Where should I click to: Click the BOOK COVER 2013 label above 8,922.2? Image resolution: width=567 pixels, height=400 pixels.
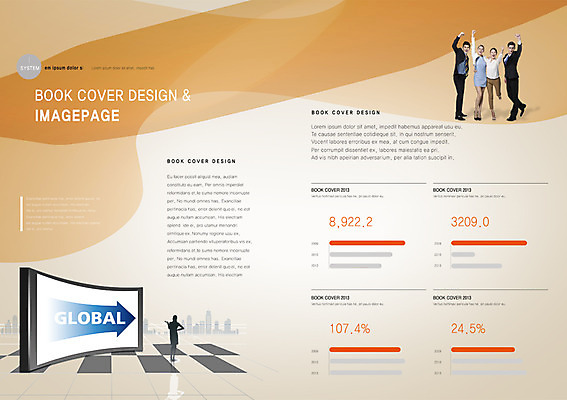point(330,190)
